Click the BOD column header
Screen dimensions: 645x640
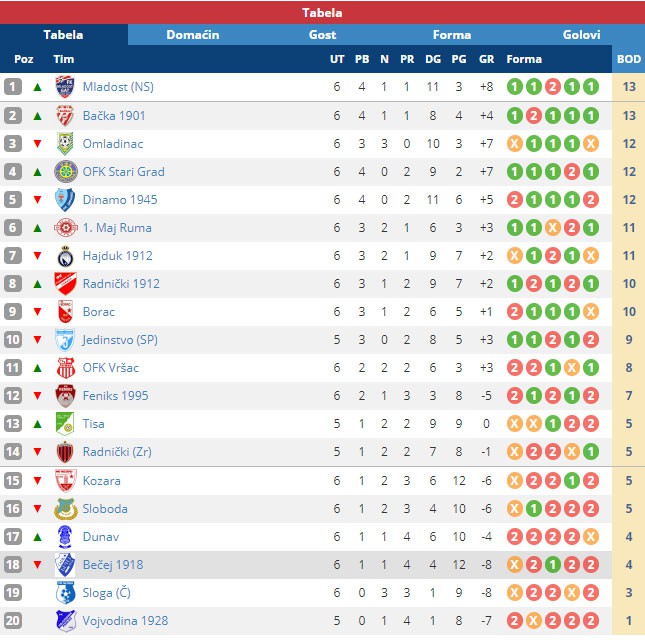(628, 59)
